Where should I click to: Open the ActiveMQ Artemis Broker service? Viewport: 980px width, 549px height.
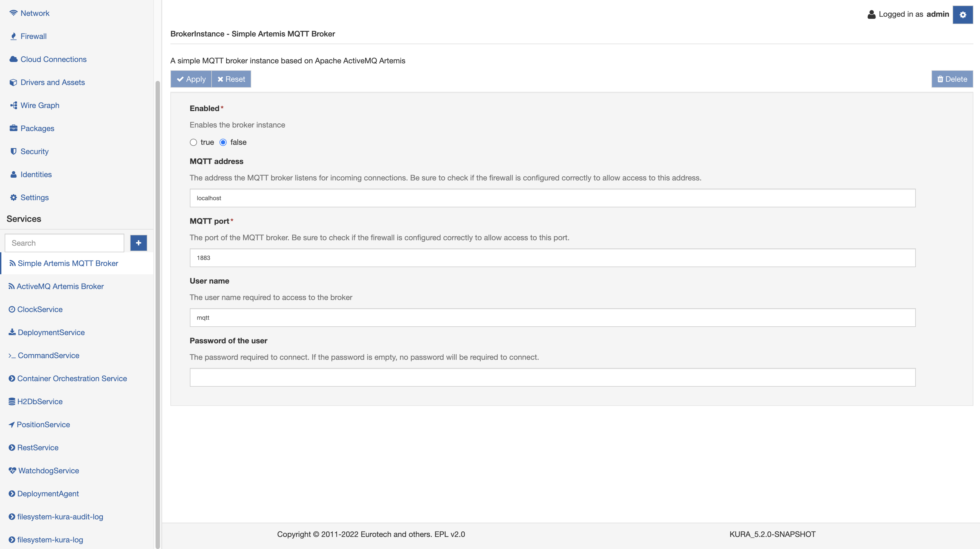[x=60, y=286]
